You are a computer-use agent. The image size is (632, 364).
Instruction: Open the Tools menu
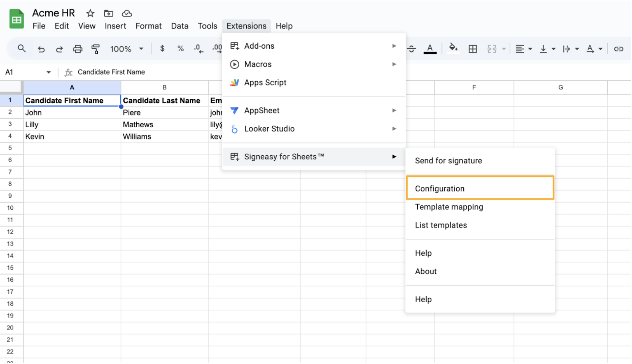coord(208,26)
